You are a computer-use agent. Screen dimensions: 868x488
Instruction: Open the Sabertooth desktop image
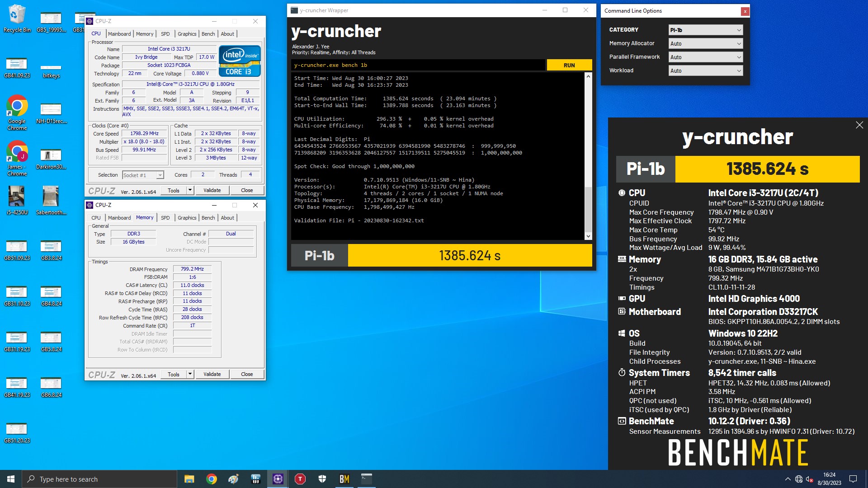pyautogui.click(x=51, y=200)
